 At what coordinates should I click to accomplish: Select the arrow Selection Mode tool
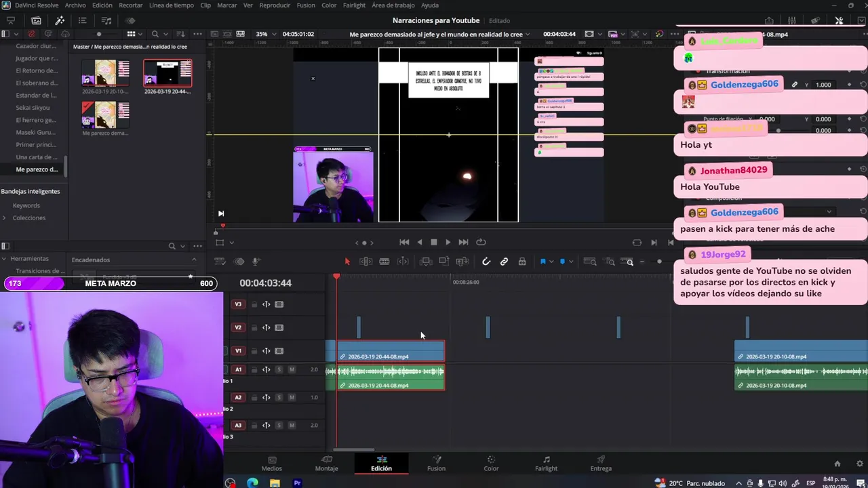click(x=347, y=262)
